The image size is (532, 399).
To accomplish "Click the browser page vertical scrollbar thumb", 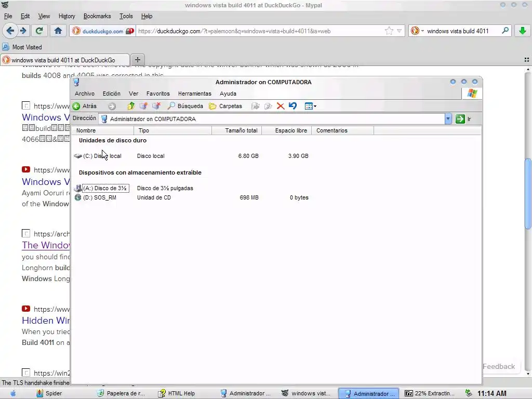I will [528, 194].
